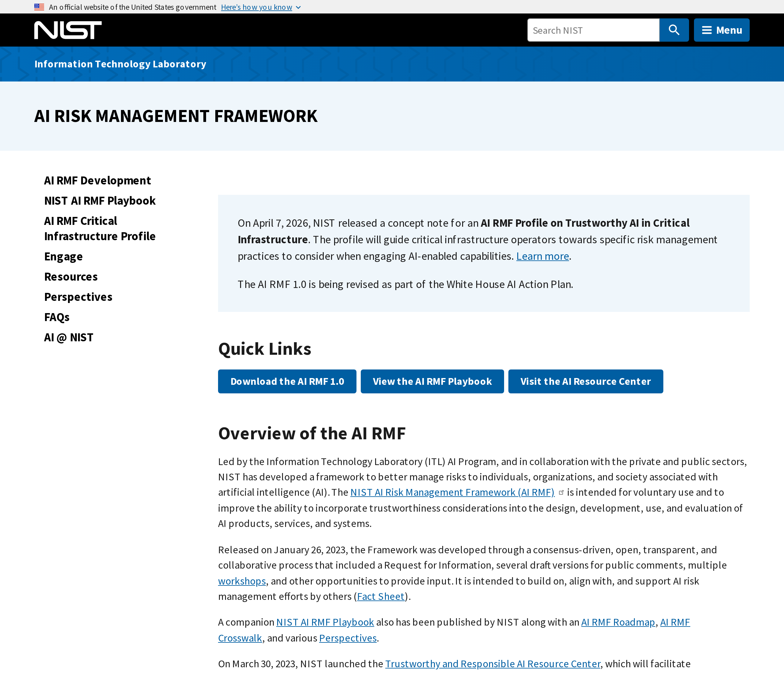
Task: Open Information Technology Laboratory link
Action: tap(120, 64)
